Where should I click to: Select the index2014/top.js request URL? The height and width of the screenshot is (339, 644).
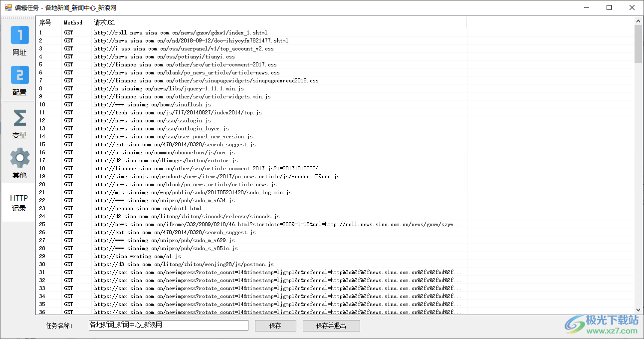pos(178,112)
